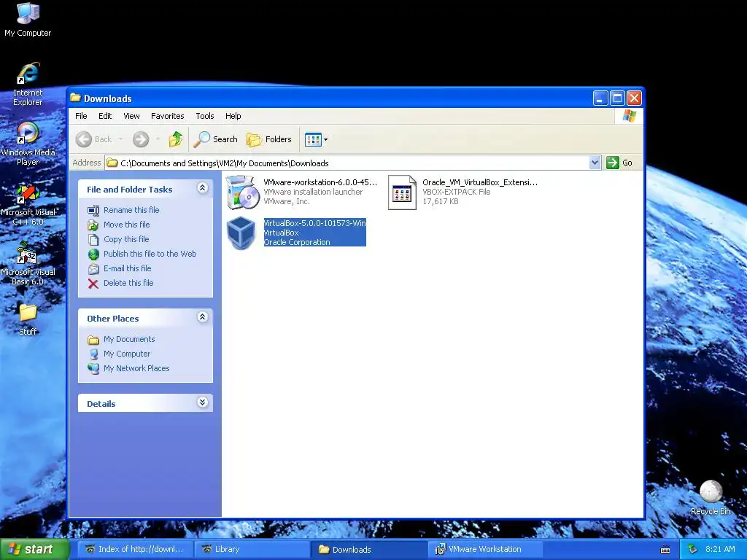Switch to Index of http://downl... taskbar item
This screenshot has width=747, height=560.
[135, 549]
